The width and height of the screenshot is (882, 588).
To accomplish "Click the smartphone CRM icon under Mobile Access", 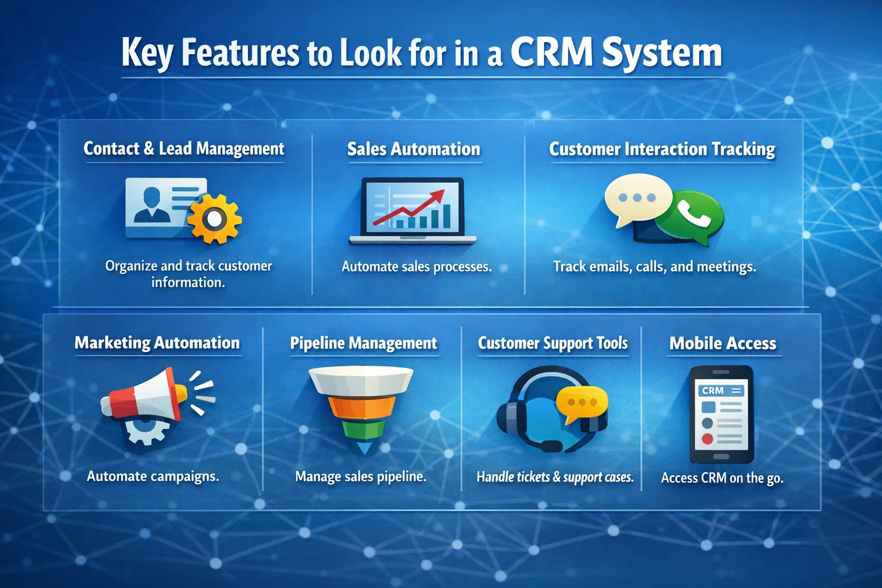I will pyautogui.click(x=720, y=415).
